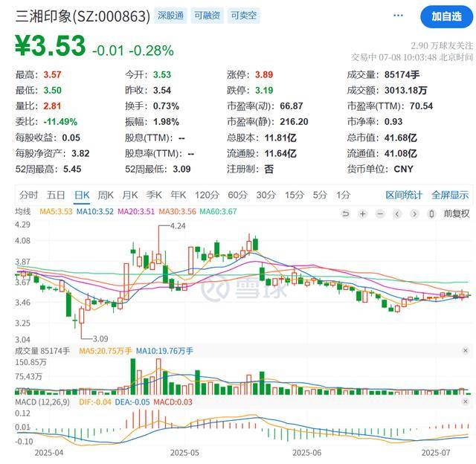Close the MACD indicator panel

point(466,402)
